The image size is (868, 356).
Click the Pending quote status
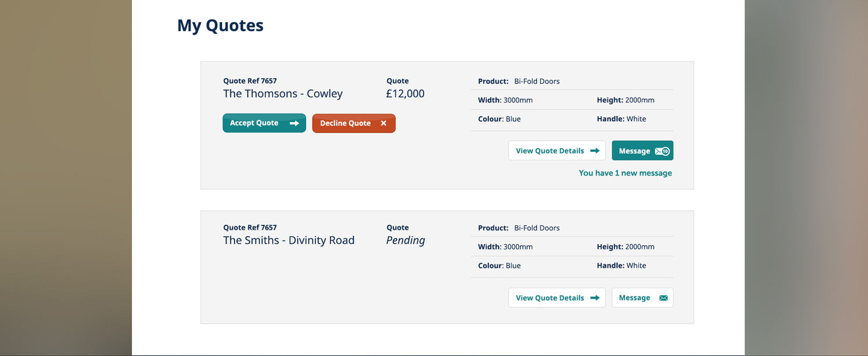point(405,241)
